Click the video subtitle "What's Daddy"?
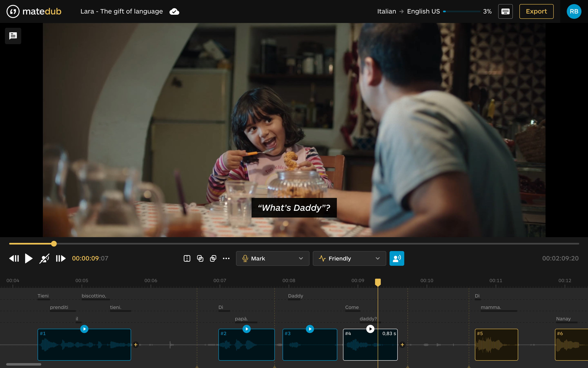This screenshot has height=368, width=588. point(294,208)
